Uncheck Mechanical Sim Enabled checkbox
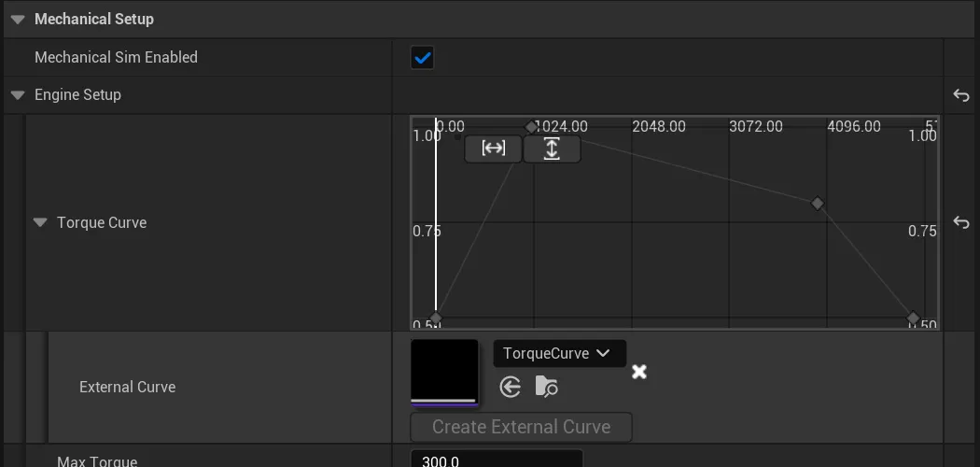This screenshot has height=467, width=980. coord(423,58)
